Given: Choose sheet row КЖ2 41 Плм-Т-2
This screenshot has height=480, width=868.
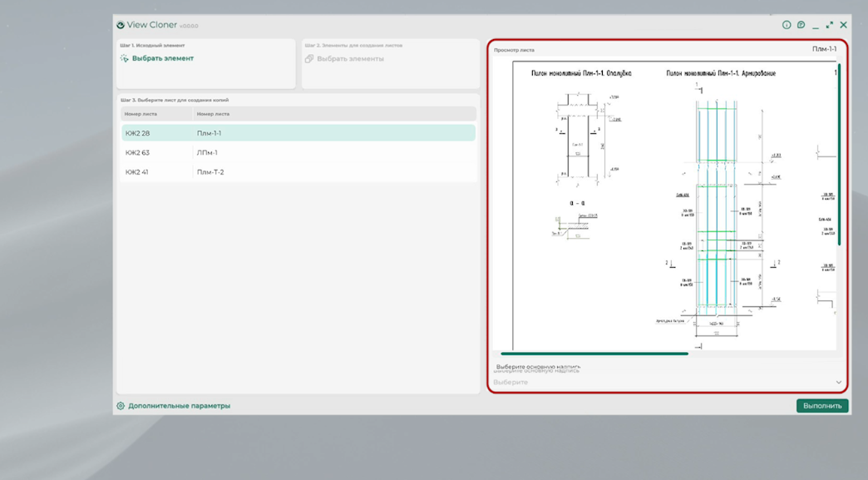Looking at the screenshot, I should point(298,172).
